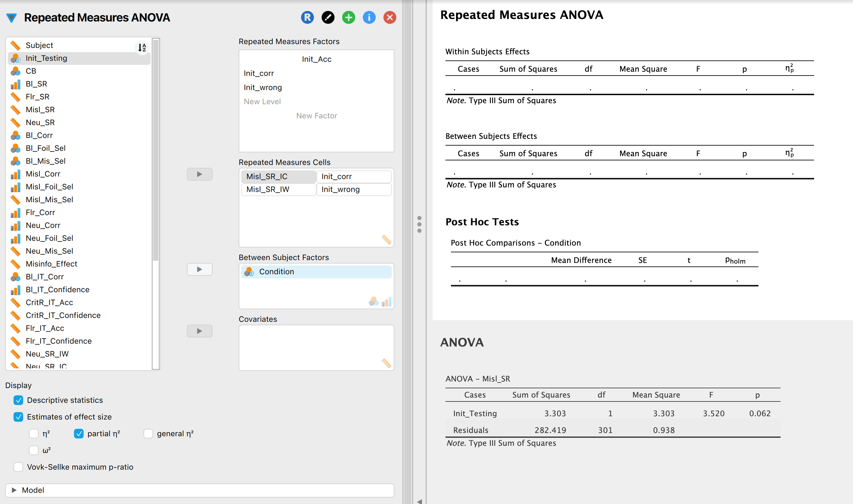853x504 pixels.
Task: Uncheck the Descriptive statistics checkbox
Action: coord(18,400)
